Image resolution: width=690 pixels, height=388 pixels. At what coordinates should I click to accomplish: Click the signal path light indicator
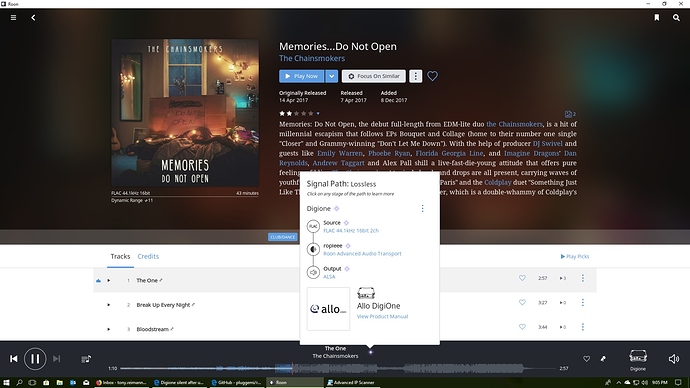pos(371,352)
